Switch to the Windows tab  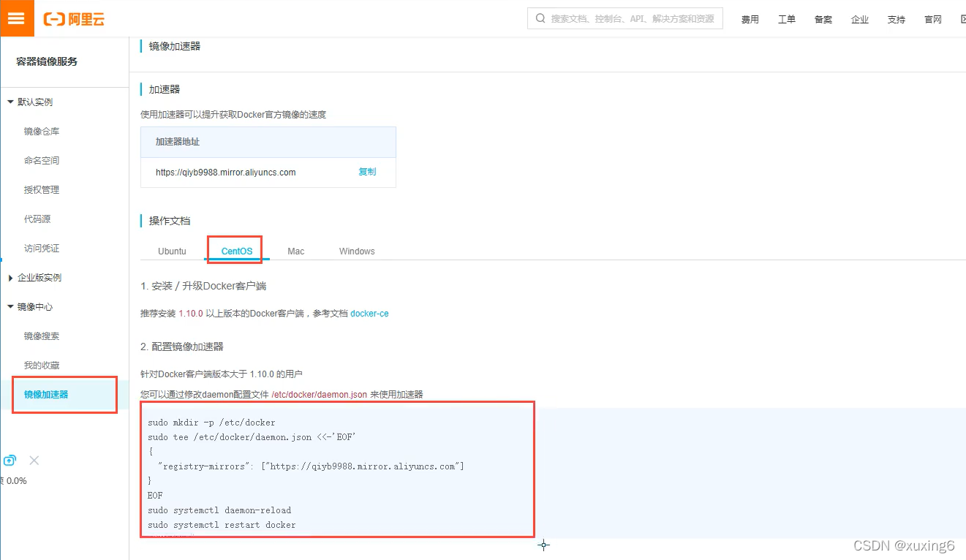[x=357, y=251]
